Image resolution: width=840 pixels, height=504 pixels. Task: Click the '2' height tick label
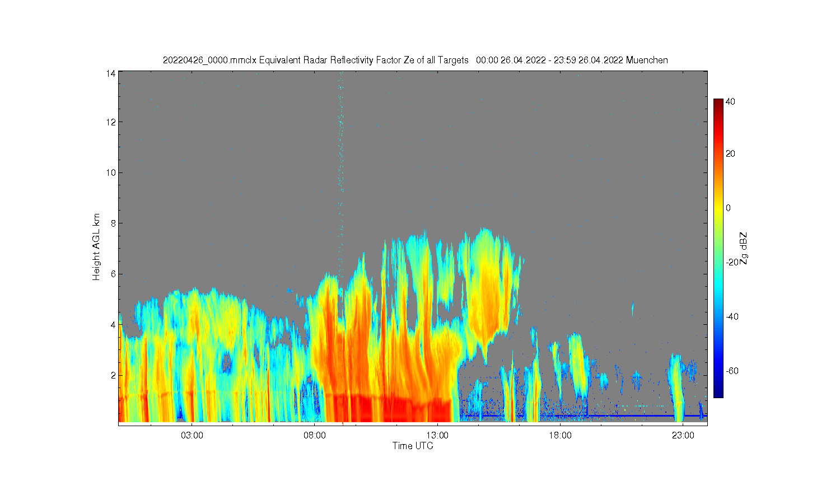[114, 375]
